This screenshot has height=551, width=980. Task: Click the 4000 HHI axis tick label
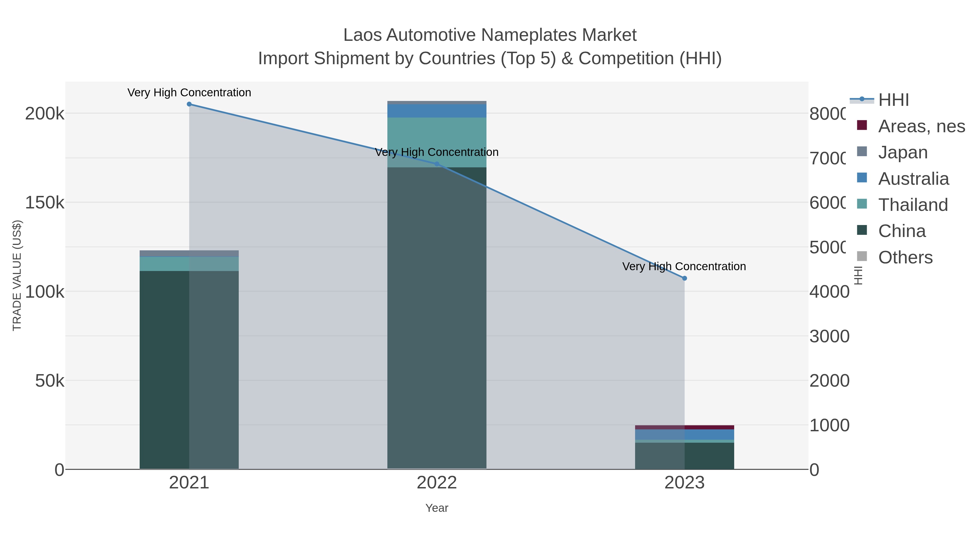pyautogui.click(x=829, y=292)
